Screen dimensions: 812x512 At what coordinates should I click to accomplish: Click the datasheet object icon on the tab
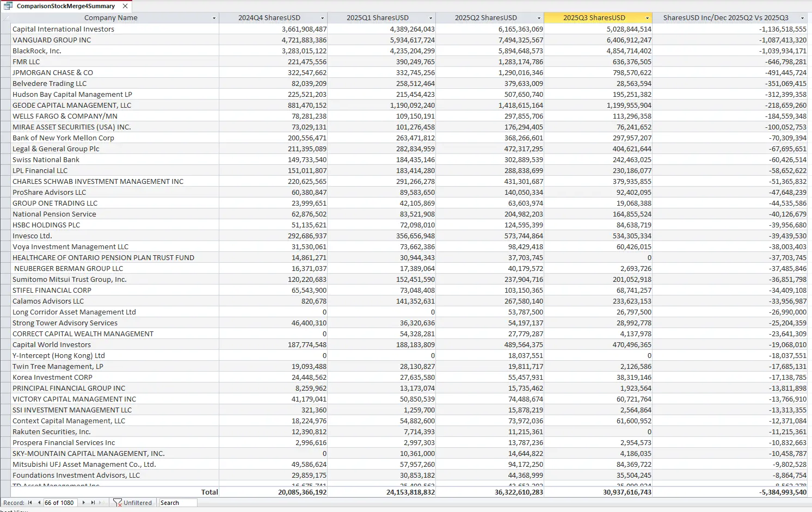[x=9, y=6]
